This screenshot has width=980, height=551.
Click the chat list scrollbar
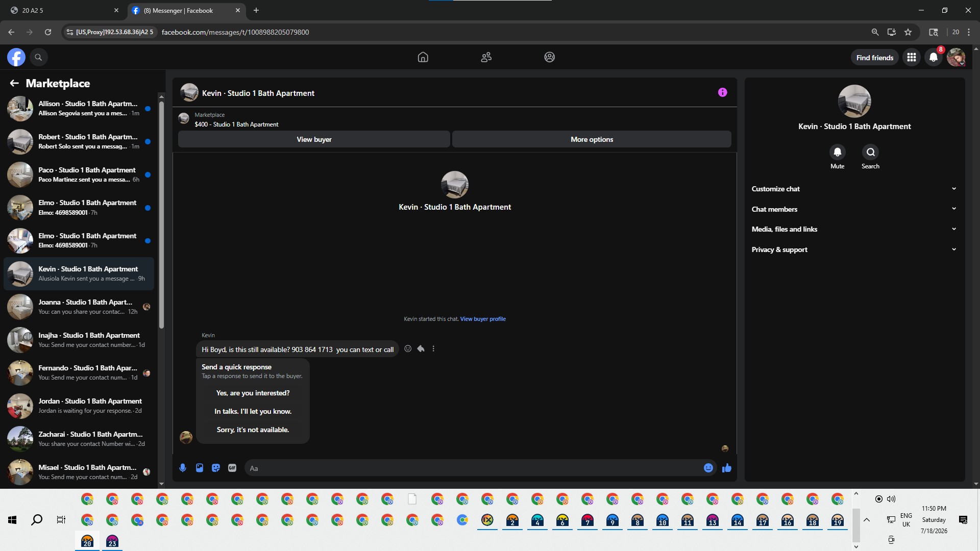[x=161, y=214]
